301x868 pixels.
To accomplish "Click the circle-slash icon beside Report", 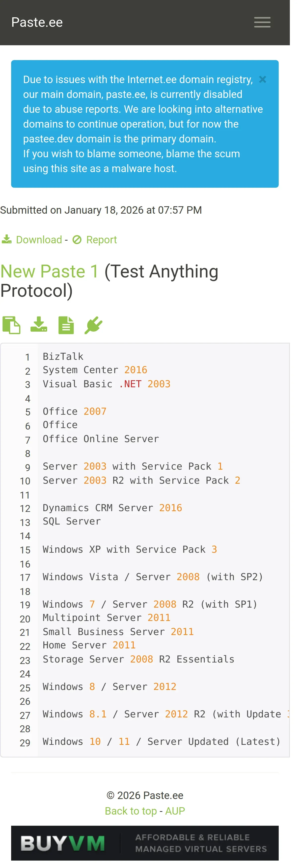I will coord(77,240).
